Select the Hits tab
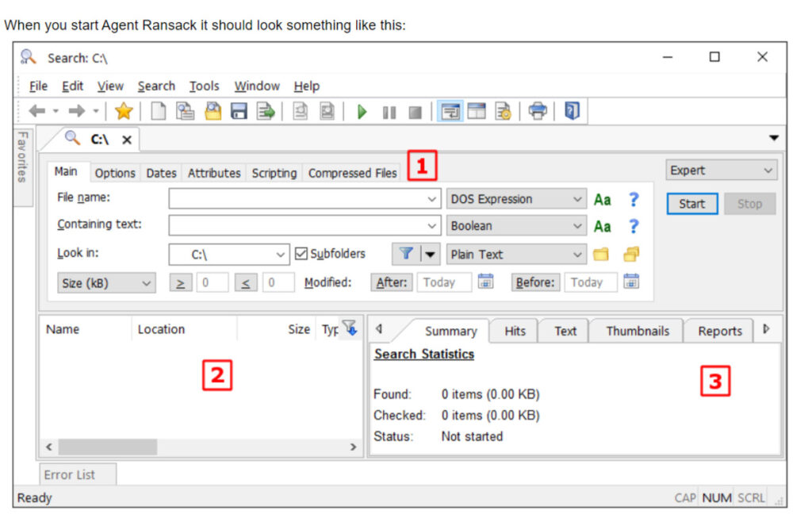This screenshot has width=812, height=518. coord(515,331)
